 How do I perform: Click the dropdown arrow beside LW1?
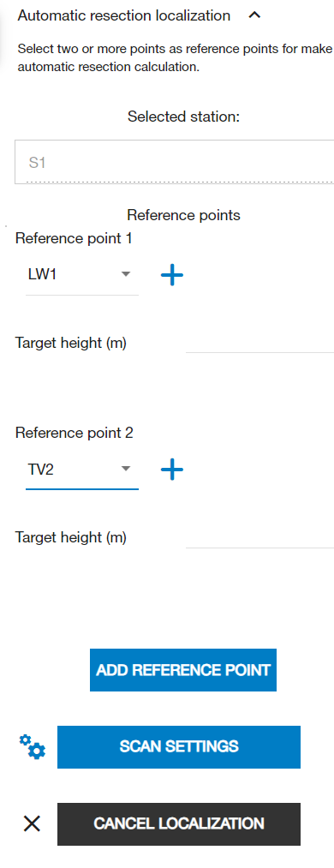(126, 274)
